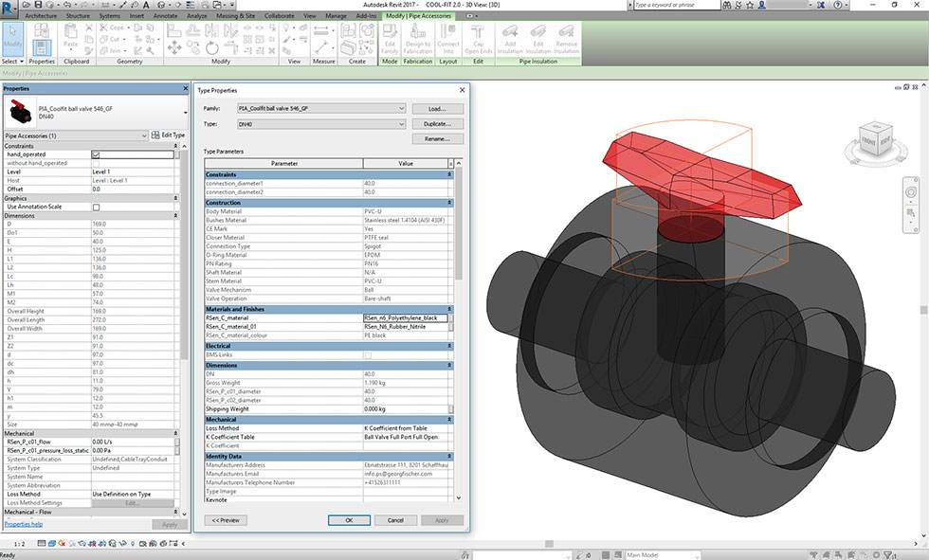929x560 pixels.
Task: Click the Measure Between Two References tool
Action: [320, 30]
